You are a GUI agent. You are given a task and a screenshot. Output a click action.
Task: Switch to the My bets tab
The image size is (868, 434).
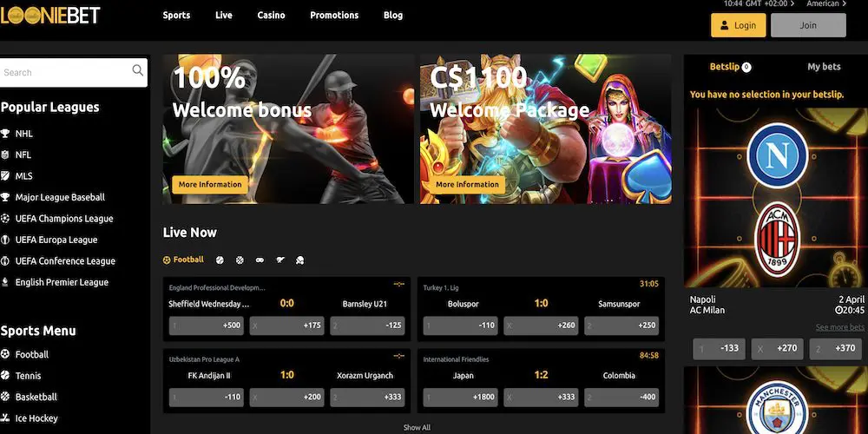(x=824, y=67)
